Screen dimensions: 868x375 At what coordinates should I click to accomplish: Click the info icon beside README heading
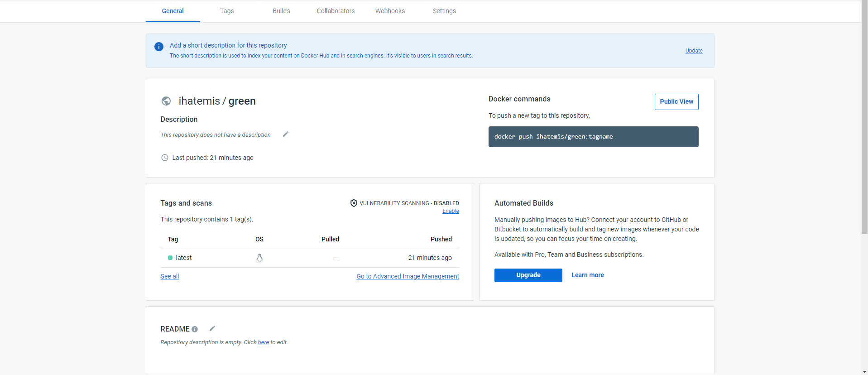pyautogui.click(x=195, y=329)
